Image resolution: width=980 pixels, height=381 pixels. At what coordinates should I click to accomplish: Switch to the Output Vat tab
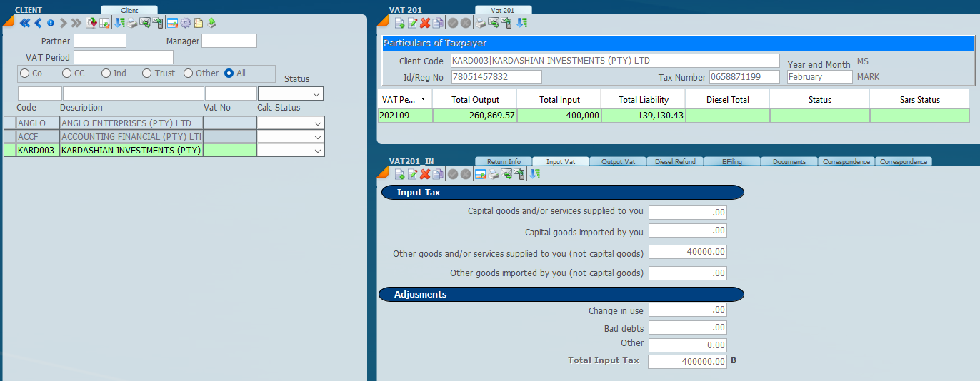618,162
